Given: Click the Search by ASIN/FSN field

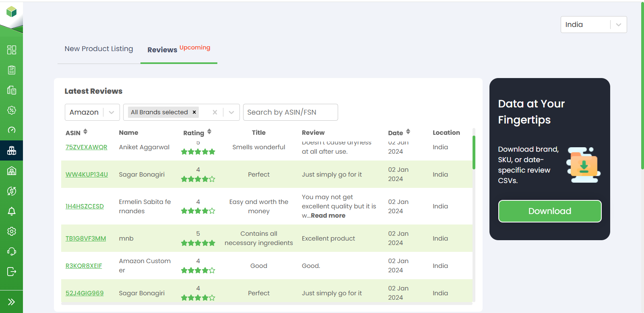Looking at the screenshot, I should (290, 112).
